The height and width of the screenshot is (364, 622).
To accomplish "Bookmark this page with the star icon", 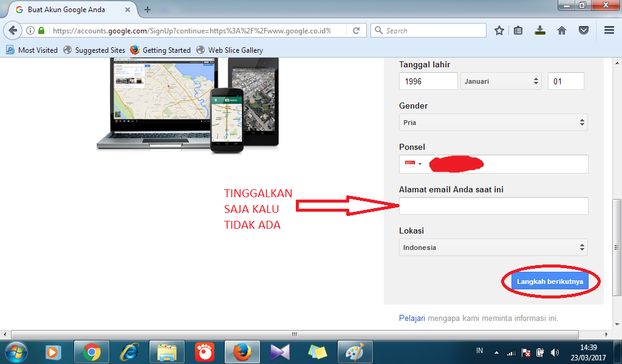I will click(x=499, y=30).
